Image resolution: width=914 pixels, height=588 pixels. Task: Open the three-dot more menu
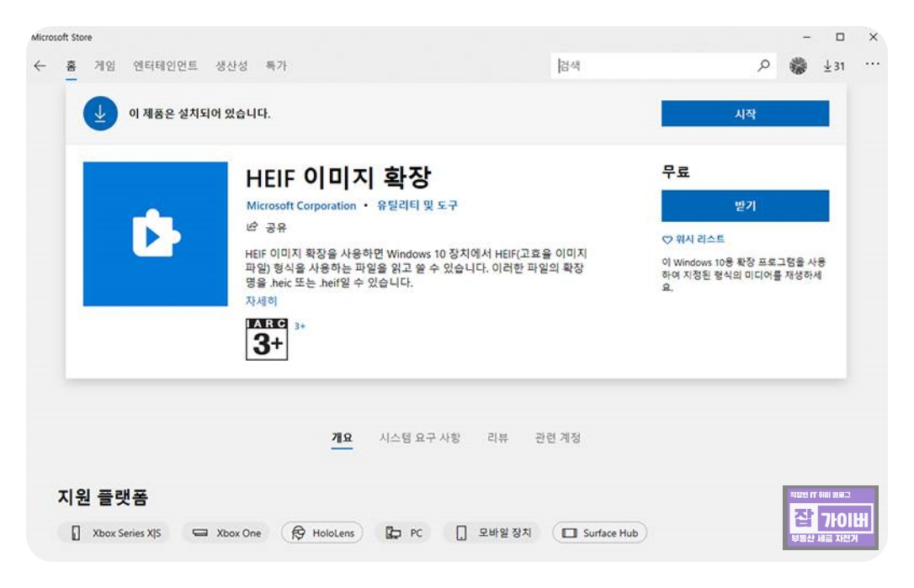tap(872, 64)
